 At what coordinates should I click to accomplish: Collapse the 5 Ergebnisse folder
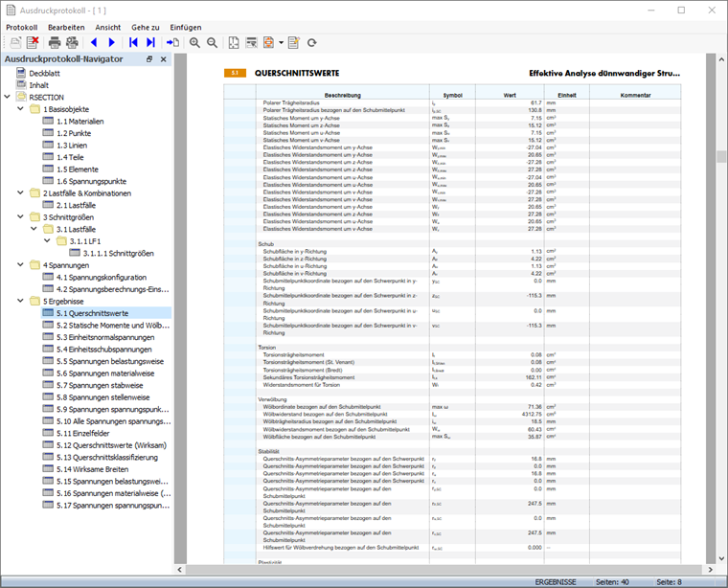(x=20, y=302)
